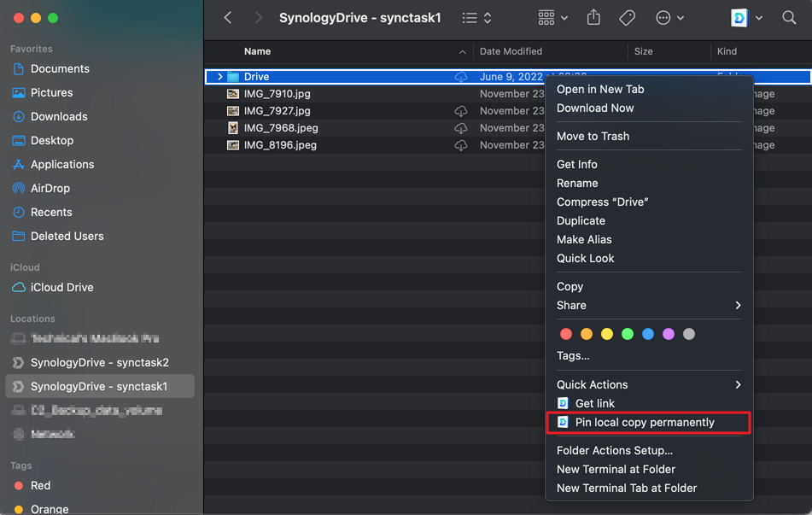The height and width of the screenshot is (515, 812).
Task: Select the IMG_7968.jpeg file
Action: point(281,128)
